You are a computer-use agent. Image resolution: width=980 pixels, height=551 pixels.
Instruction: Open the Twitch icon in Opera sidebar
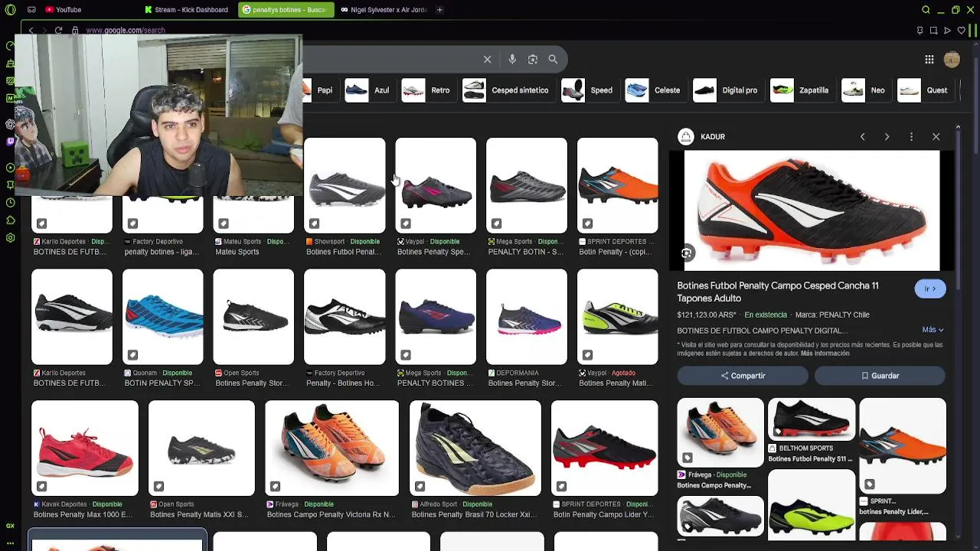pos(10,142)
